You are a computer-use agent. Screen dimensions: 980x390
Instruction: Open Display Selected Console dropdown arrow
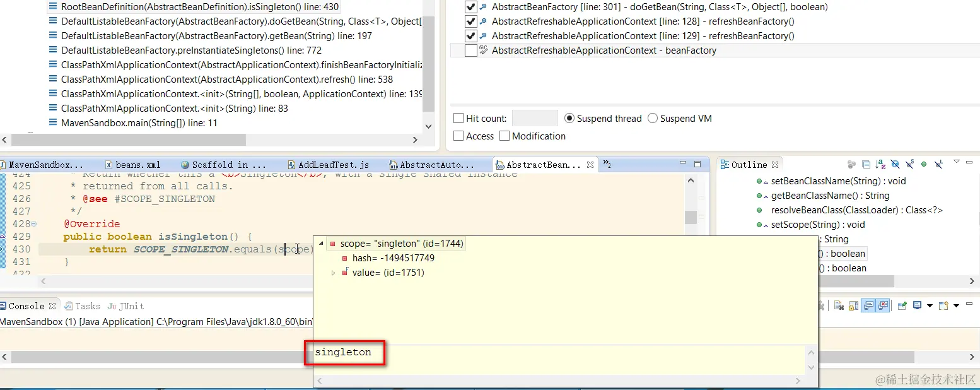(x=930, y=306)
